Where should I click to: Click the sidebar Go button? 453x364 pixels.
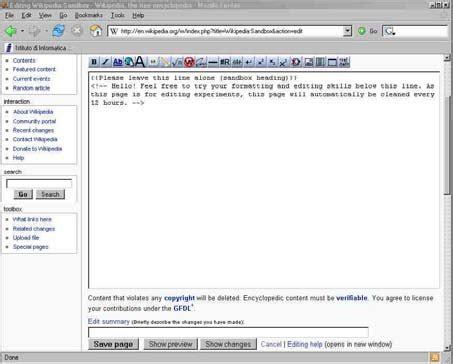(x=23, y=194)
